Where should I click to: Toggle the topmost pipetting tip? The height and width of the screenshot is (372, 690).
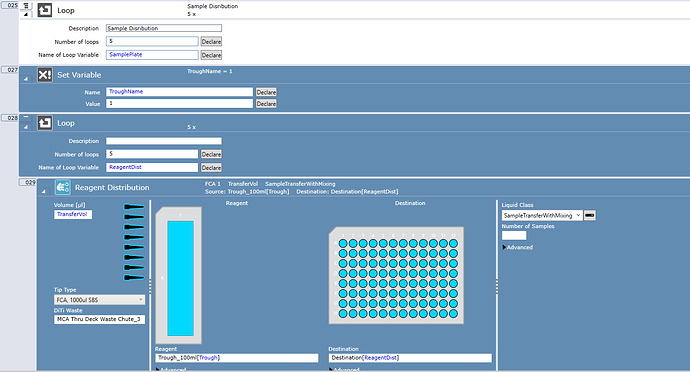point(134,206)
